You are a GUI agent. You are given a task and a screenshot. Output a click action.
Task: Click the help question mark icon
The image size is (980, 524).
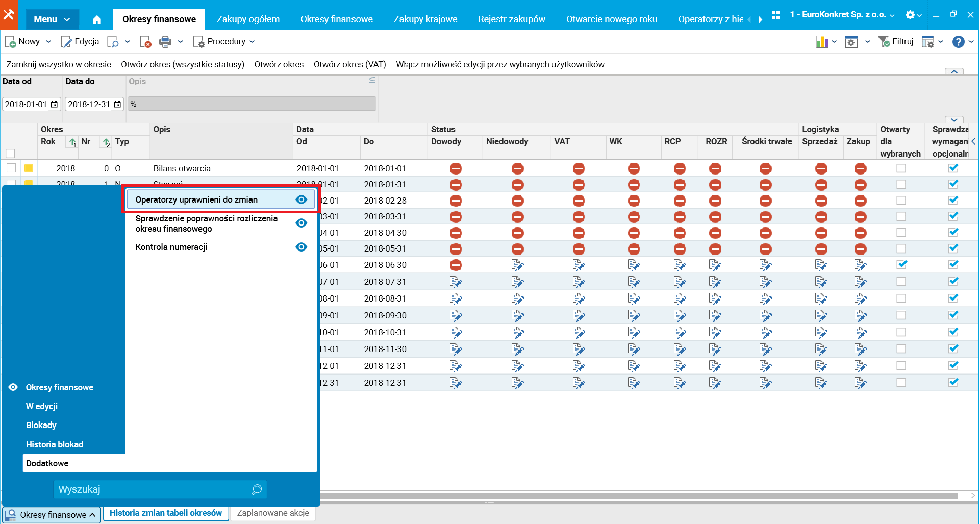click(x=958, y=42)
